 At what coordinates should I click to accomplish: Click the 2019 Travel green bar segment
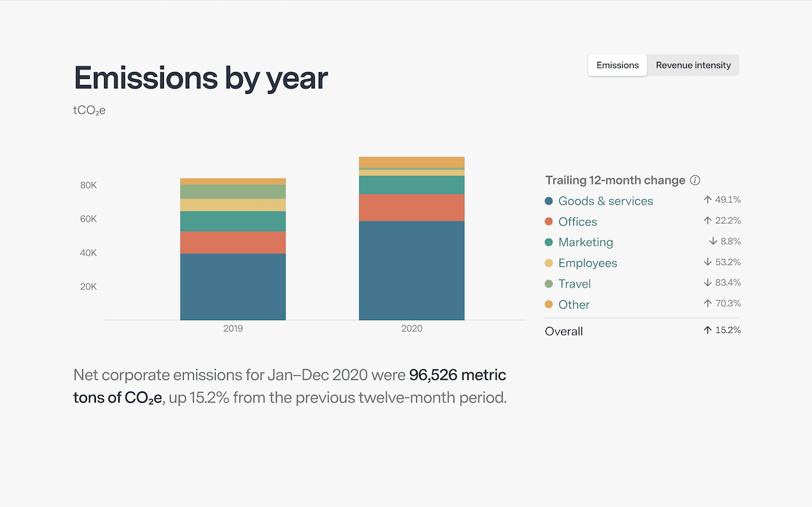233,192
